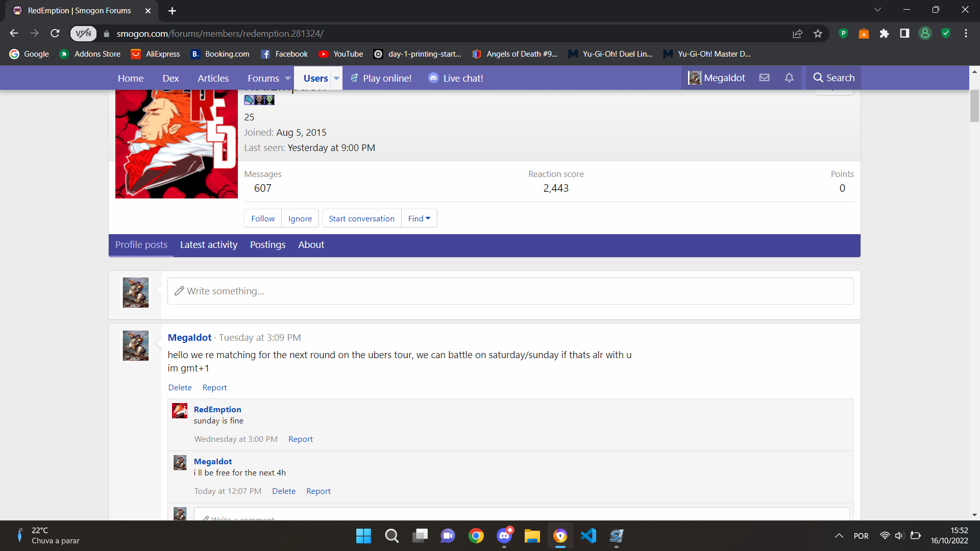This screenshot has height=551, width=980.
Task: Reload the page
Action: [55, 34]
